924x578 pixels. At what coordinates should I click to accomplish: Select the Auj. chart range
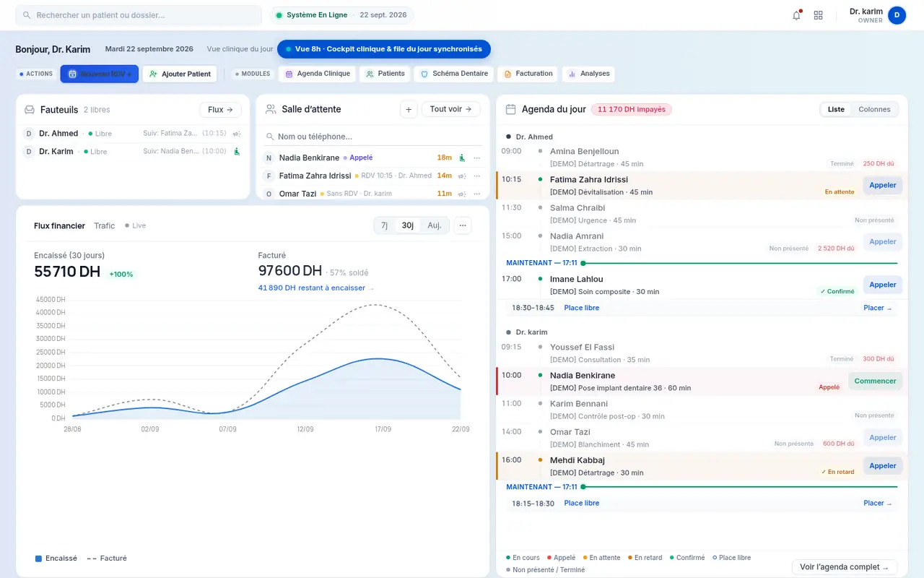pos(435,225)
